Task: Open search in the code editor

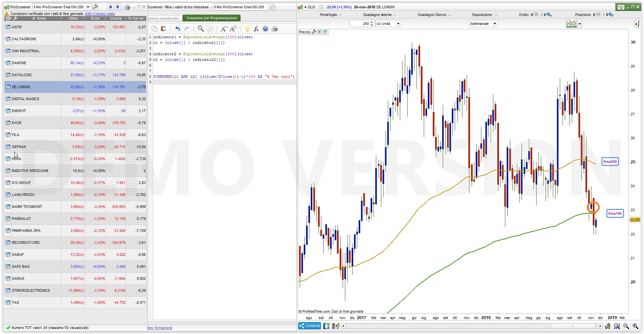Action: point(201,29)
